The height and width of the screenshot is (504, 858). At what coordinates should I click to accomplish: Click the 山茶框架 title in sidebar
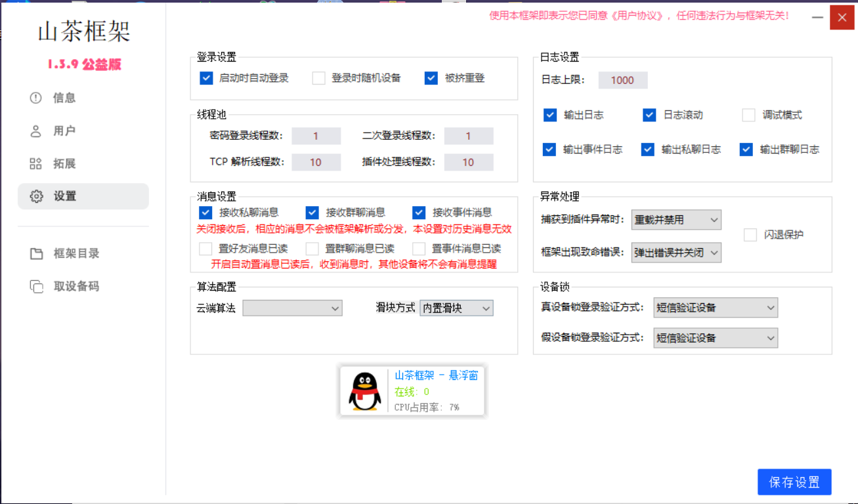tap(84, 31)
